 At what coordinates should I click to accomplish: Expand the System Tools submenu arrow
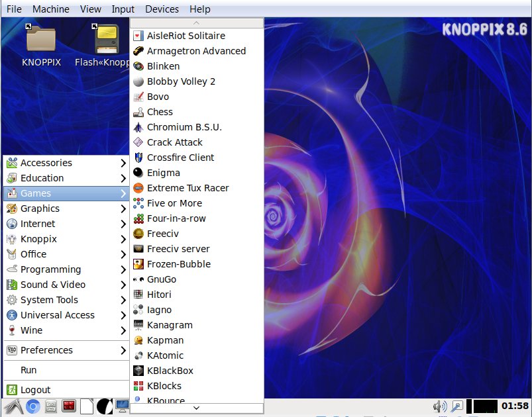[x=123, y=300]
